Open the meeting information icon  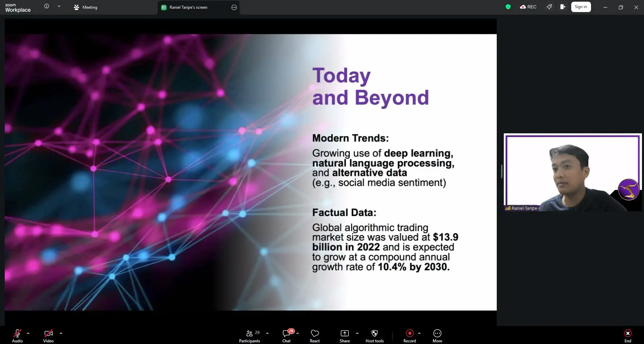47,6
